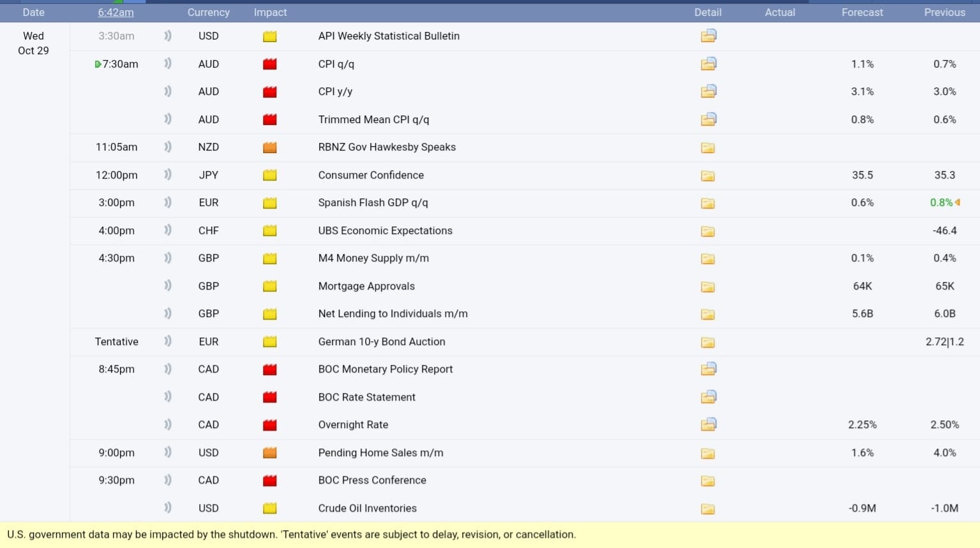Screen dimensions: 980x548
Task: Toggle sound alert for BOC Press Conference
Action: (x=168, y=480)
